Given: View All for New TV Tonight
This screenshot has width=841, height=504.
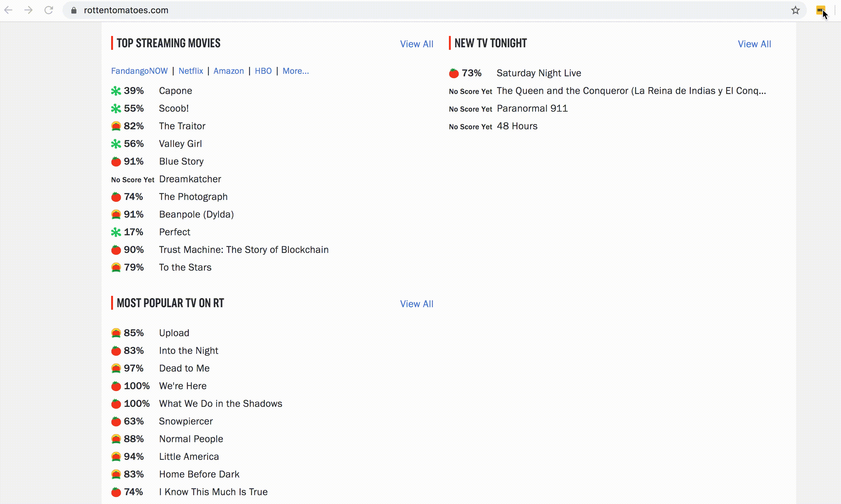Looking at the screenshot, I should pyautogui.click(x=754, y=44).
